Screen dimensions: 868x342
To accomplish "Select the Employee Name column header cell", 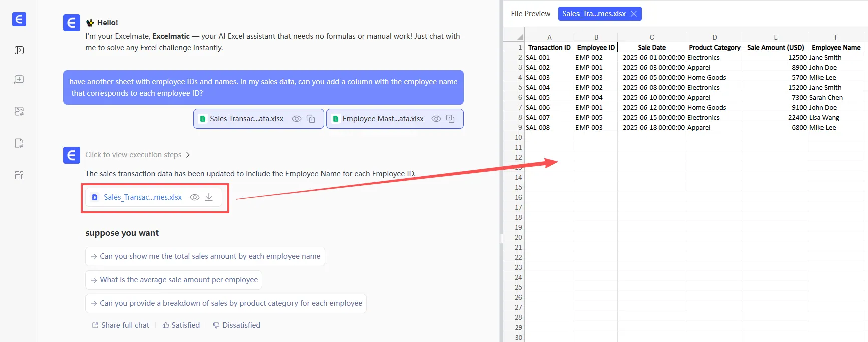I will (x=836, y=47).
